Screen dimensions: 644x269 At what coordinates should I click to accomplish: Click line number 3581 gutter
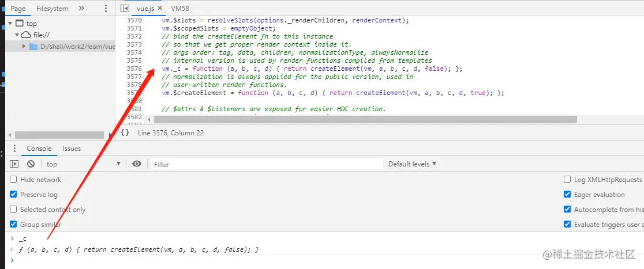point(134,109)
